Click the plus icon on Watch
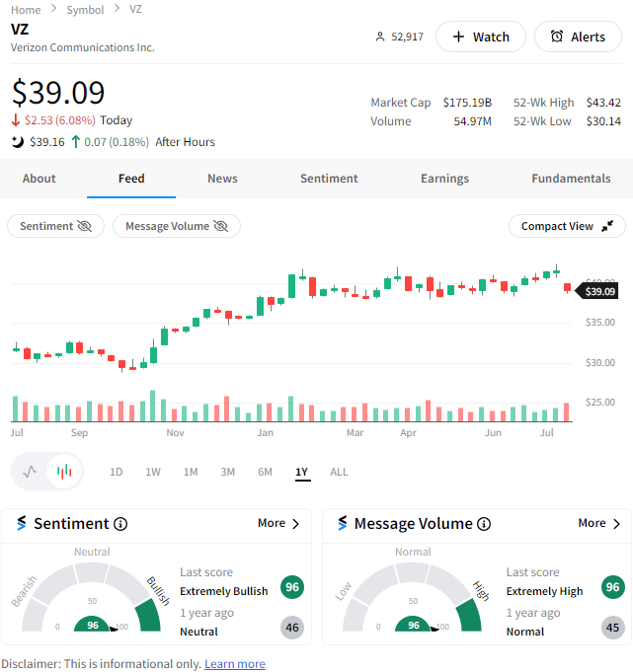Image resolution: width=633 pixels, height=672 pixels. coord(458,37)
